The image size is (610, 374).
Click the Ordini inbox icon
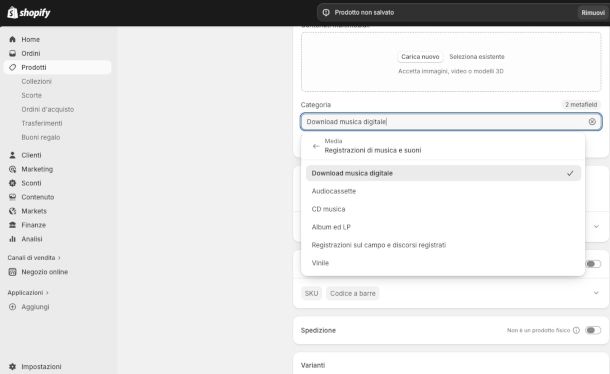coord(12,53)
